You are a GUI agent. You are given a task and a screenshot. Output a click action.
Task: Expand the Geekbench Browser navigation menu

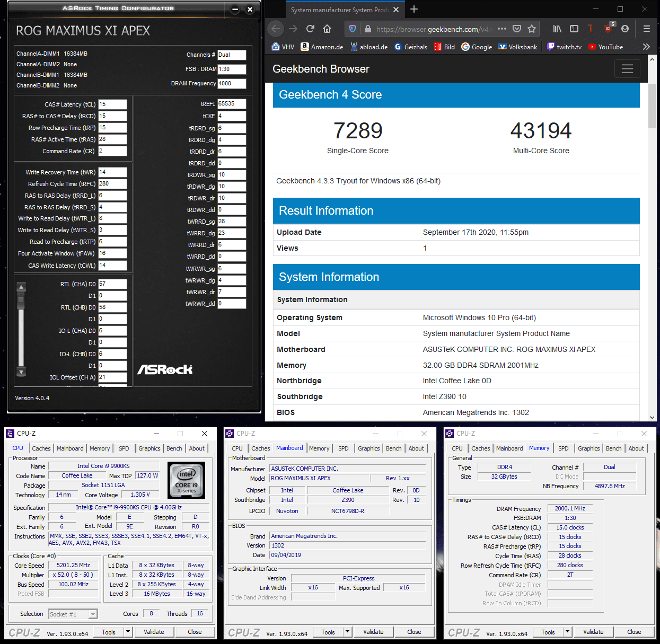pos(627,69)
